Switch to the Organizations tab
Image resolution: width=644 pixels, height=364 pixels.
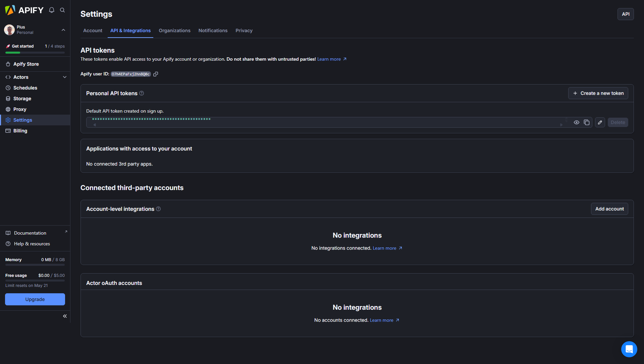coord(174,31)
